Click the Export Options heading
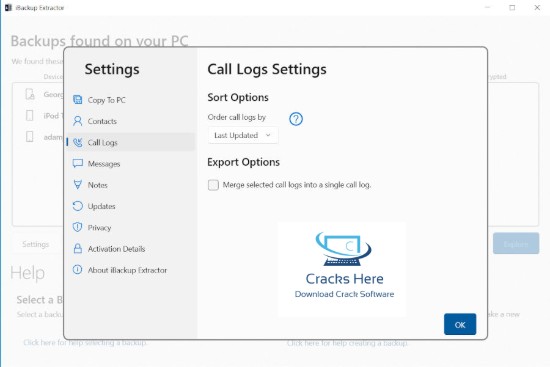The width and height of the screenshot is (550, 367). (243, 162)
